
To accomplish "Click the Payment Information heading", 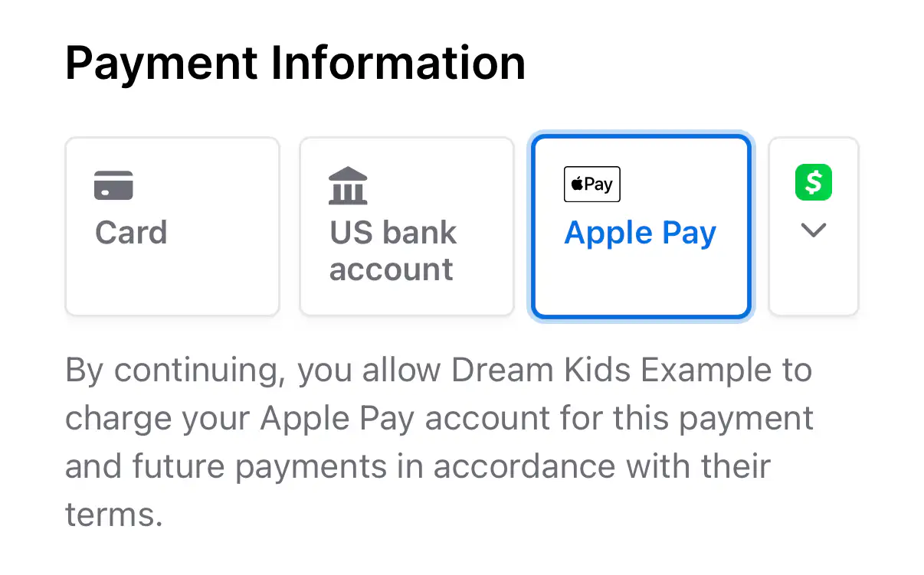I will pyautogui.click(x=296, y=63).
